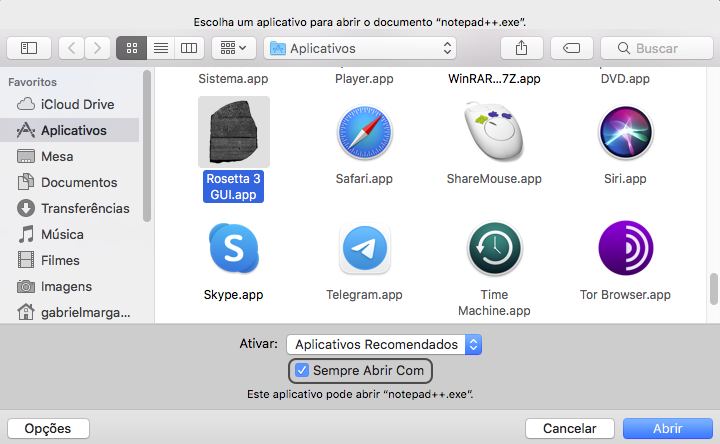Open the gabrielmarga home folder
The image size is (720, 444).
pos(70,313)
